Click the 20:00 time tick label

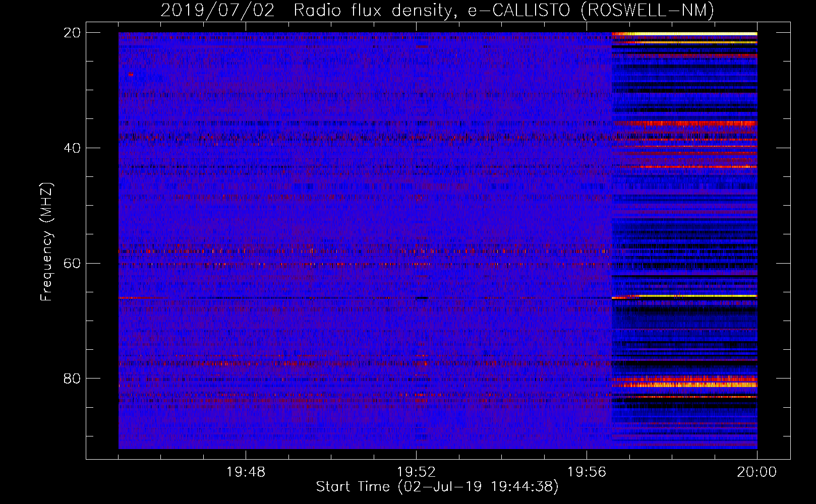pos(757,472)
